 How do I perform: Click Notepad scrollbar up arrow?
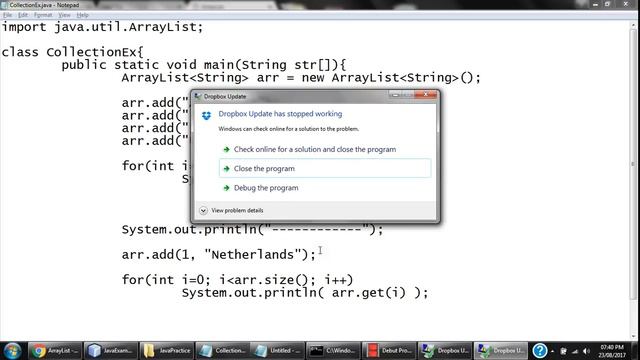pyautogui.click(x=634, y=24)
